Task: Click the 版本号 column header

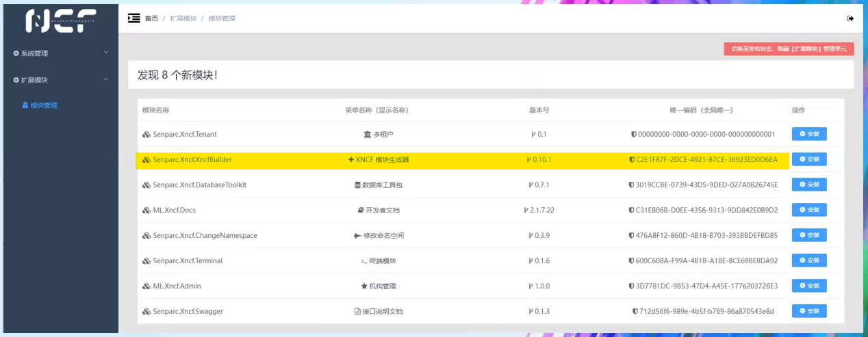Action: pos(539,110)
